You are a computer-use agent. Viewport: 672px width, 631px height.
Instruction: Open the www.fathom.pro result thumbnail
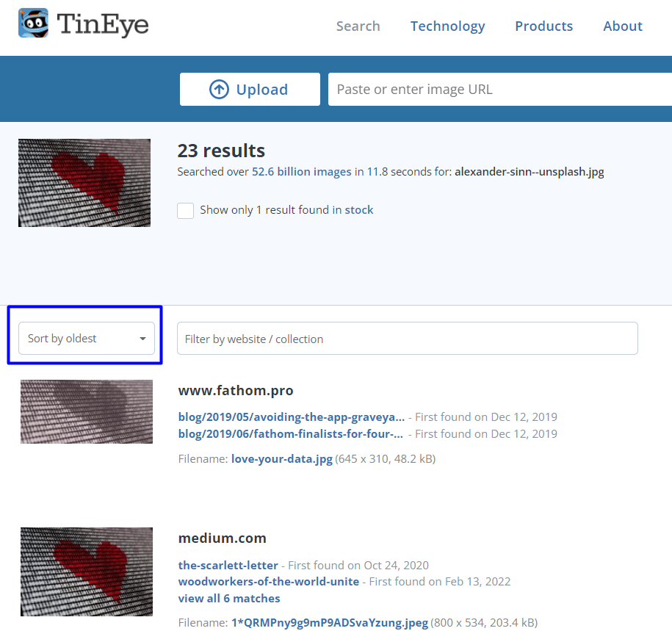point(87,411)
